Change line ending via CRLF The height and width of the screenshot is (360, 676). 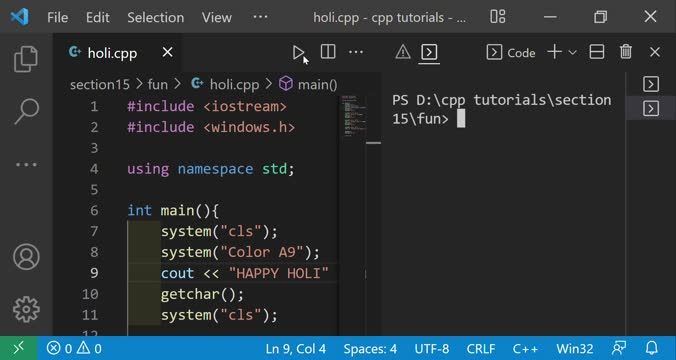(x=481, y=348)
